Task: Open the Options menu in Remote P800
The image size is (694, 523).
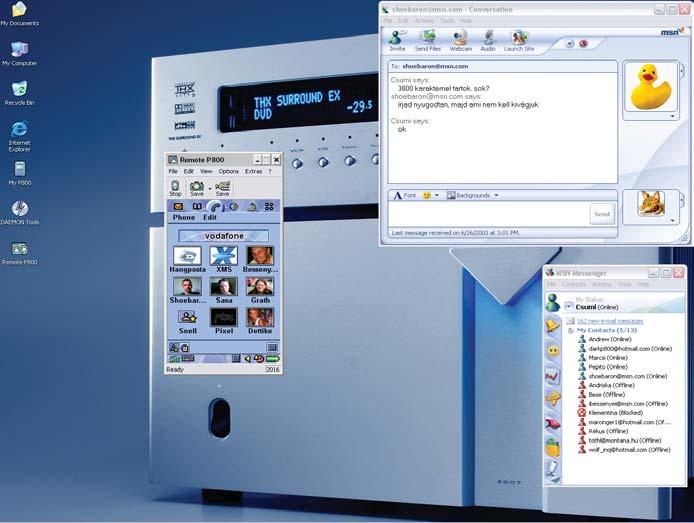Action: (x=228, y=171)
